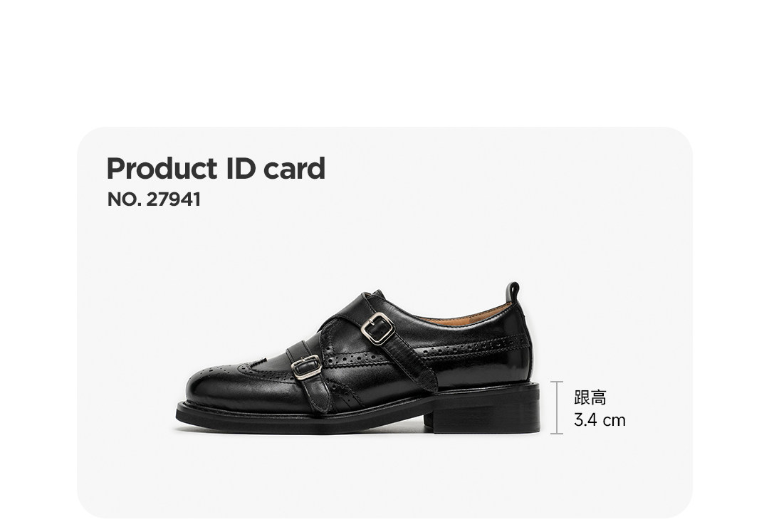Click the lower silver buckle on the shoe
This screenshot has height=532, width=769.
(306, 367)
